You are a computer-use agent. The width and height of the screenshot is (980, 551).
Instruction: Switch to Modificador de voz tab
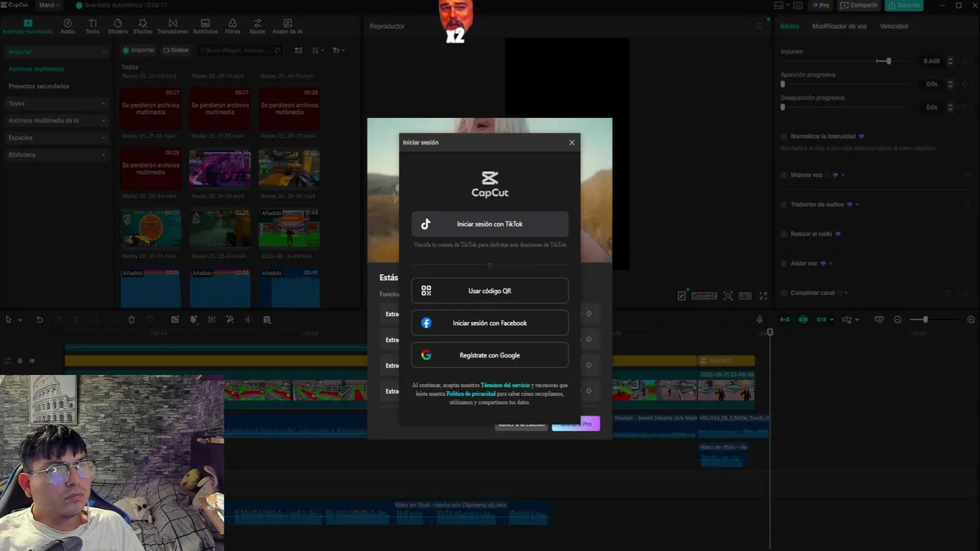pos(839,26)
